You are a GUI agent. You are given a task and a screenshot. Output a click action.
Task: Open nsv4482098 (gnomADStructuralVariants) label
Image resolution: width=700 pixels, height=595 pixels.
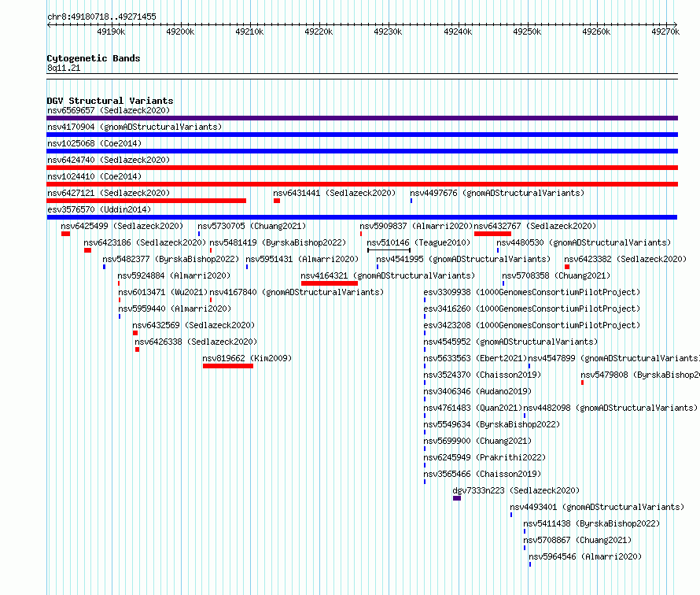[610, 408]
